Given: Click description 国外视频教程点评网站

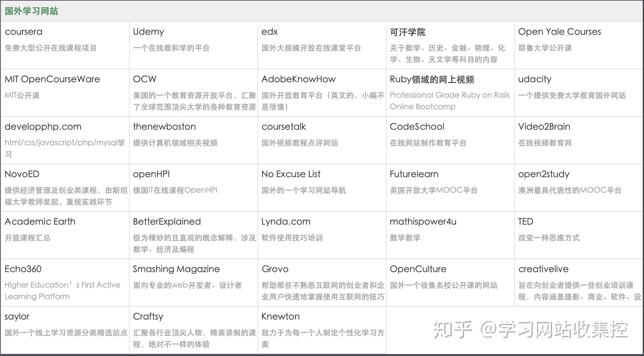Looking at the screenshot, I should coord(300,143).
